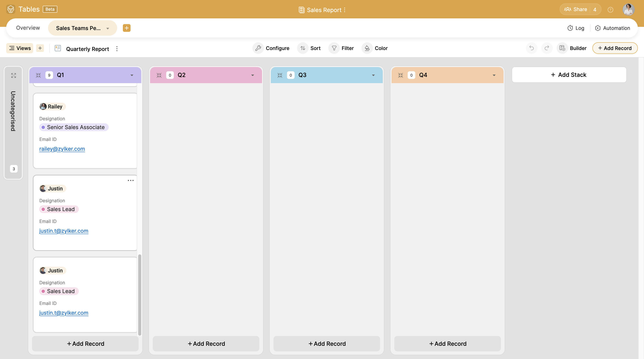Expand the Q2 stack dropdown
Viewport: 644px width, 359px height.
[252, 75]
